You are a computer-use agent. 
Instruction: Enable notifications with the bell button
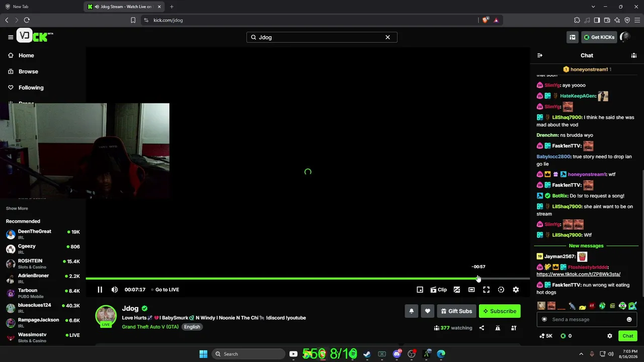click(x=411, y=311)
